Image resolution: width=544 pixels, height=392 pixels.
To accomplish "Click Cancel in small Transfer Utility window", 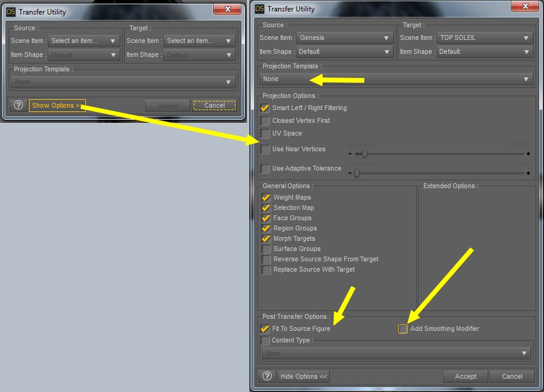I will [214, 105].
